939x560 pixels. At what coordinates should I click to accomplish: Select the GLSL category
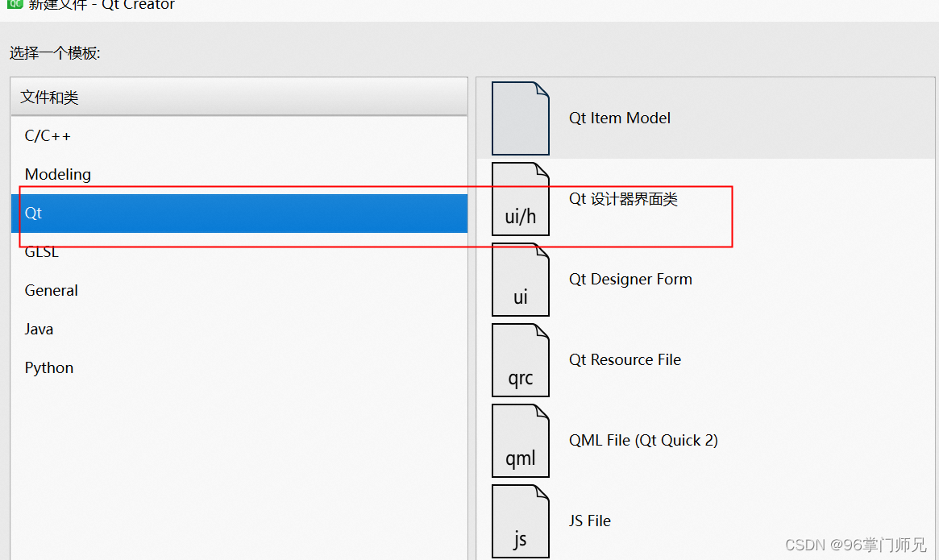click(41, 251)
